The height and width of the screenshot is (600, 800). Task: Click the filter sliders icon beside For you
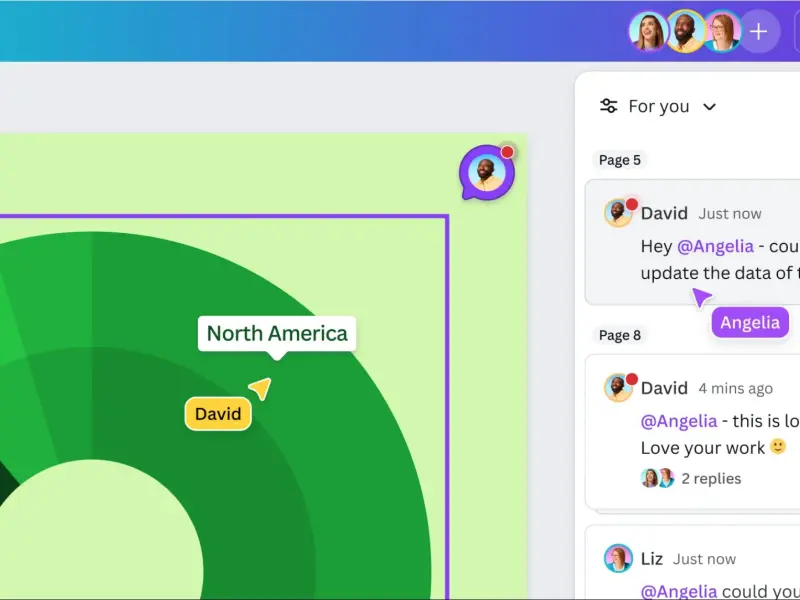click(608, 106)
